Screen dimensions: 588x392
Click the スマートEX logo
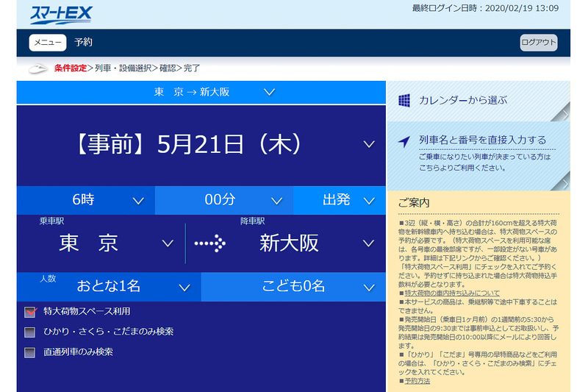(x=61, y=15)
